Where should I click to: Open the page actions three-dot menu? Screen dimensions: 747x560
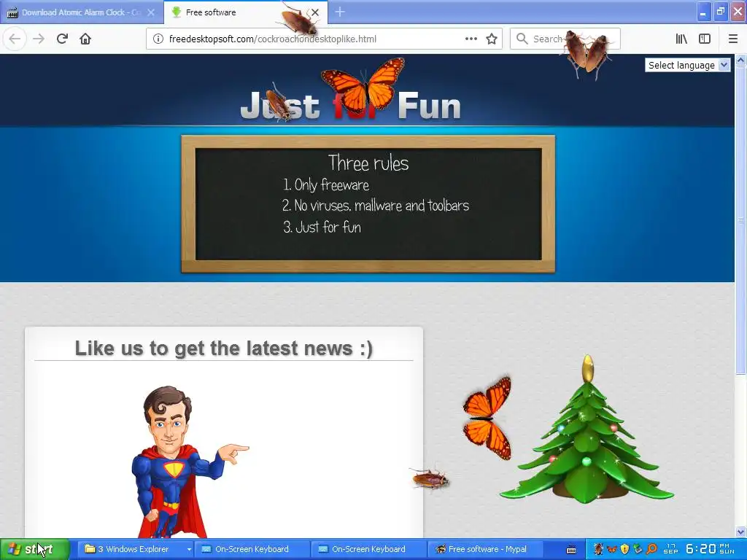[x=471, y=39]
